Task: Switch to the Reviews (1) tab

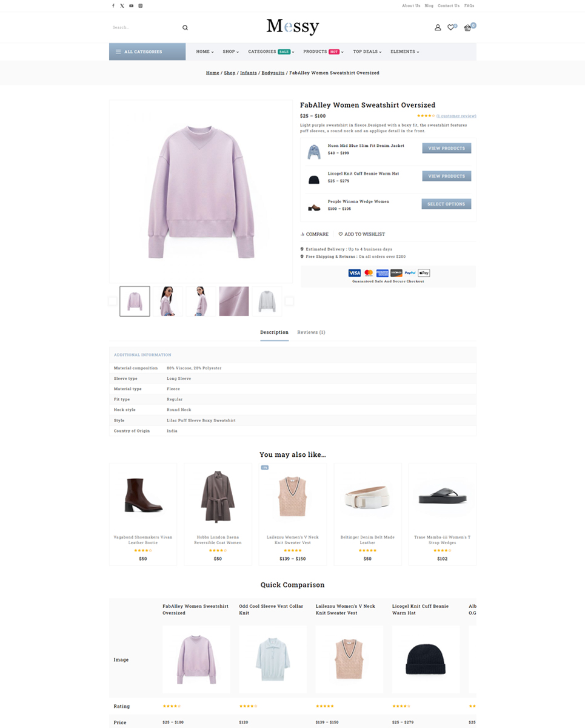Action: click(311, 332)
